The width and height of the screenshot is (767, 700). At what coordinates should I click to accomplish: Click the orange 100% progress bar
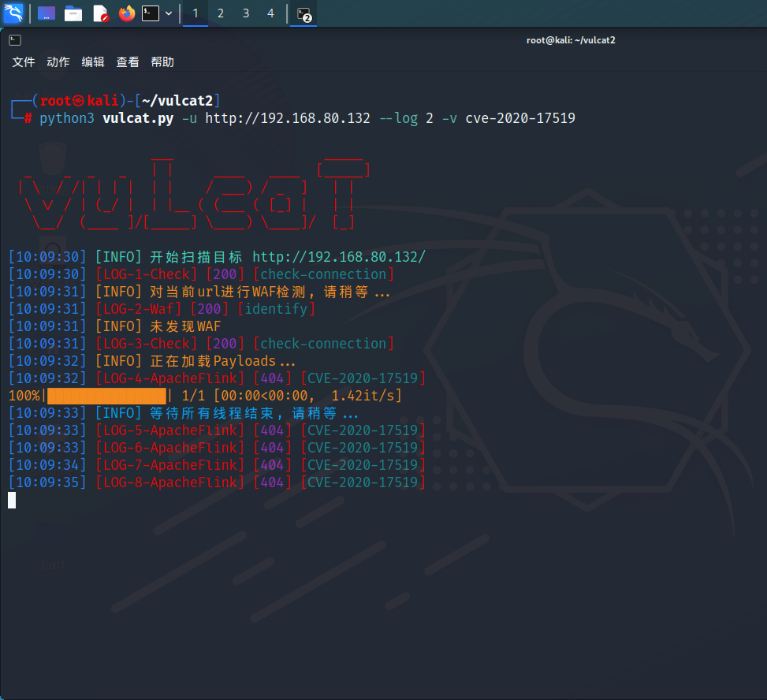click(106, 396)
